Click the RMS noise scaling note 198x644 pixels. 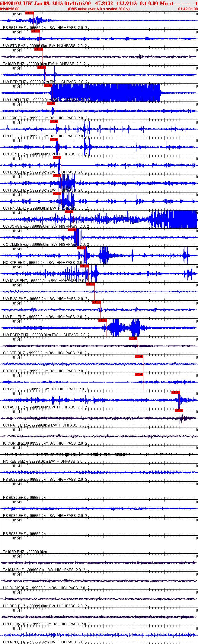point(99,9)
